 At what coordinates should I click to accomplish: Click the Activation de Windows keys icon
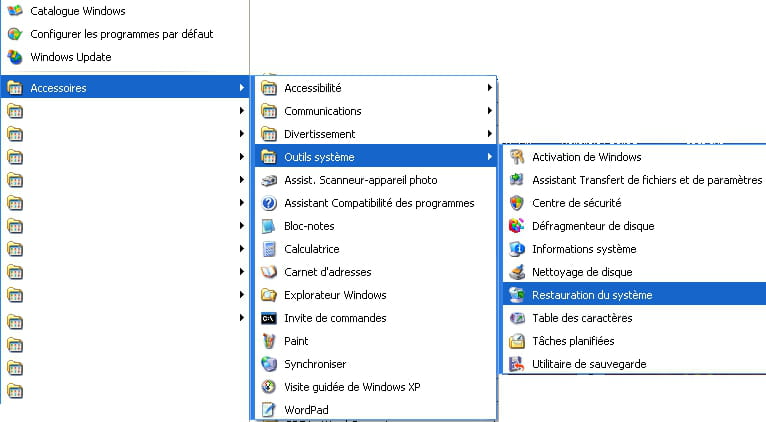(517, 157)
